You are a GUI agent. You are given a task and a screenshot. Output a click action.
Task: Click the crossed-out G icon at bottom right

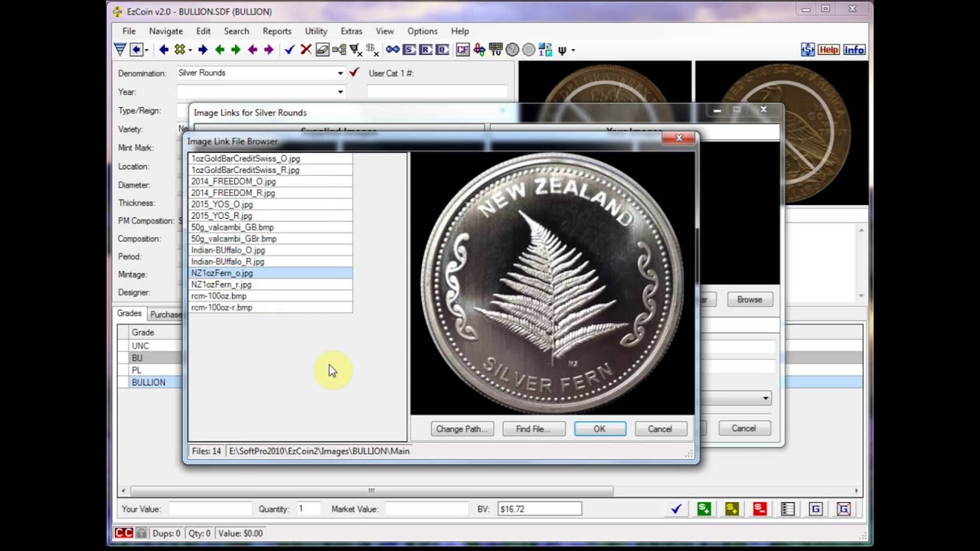(844, 509)
